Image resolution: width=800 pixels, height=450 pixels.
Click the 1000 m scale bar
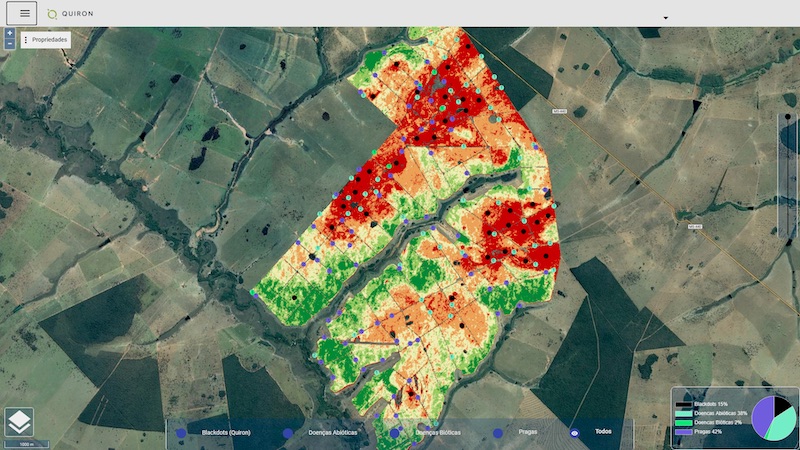coord(26,444)
